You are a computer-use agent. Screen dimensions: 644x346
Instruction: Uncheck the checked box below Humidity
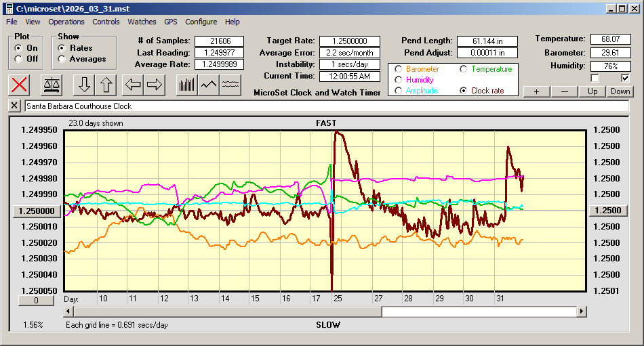(626, 78)
